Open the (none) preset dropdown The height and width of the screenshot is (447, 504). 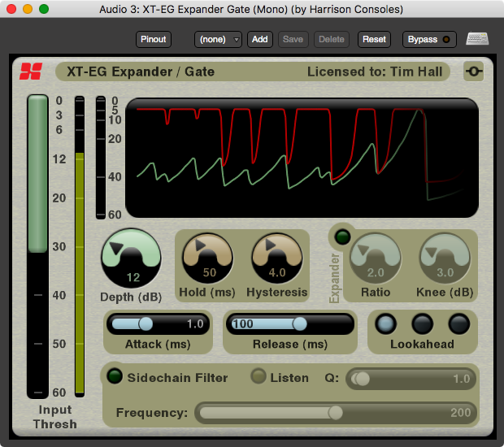pos(218,39)
